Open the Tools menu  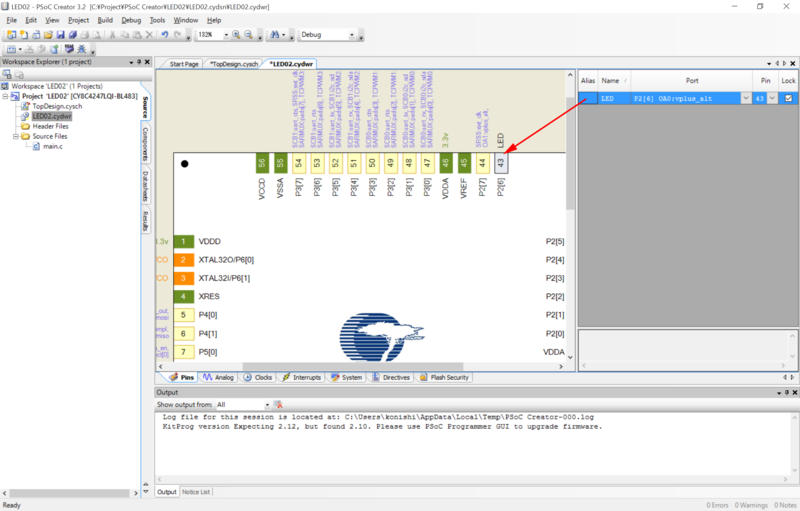[157, 20]
